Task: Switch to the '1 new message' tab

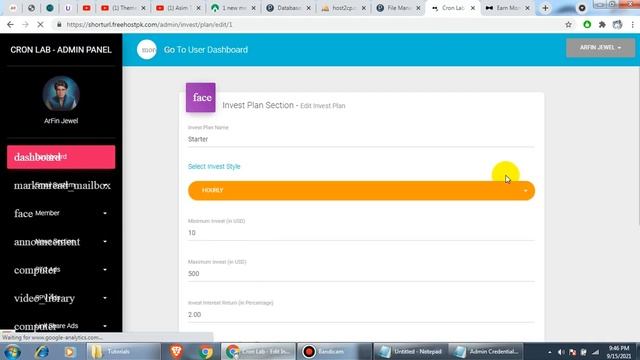Action: click(233, 8)
